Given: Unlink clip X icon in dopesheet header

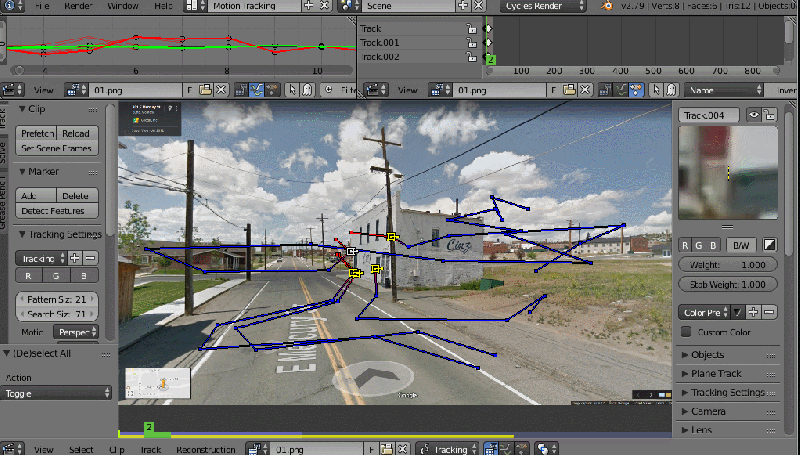Looking at the screenshot, I should (585, 90).
